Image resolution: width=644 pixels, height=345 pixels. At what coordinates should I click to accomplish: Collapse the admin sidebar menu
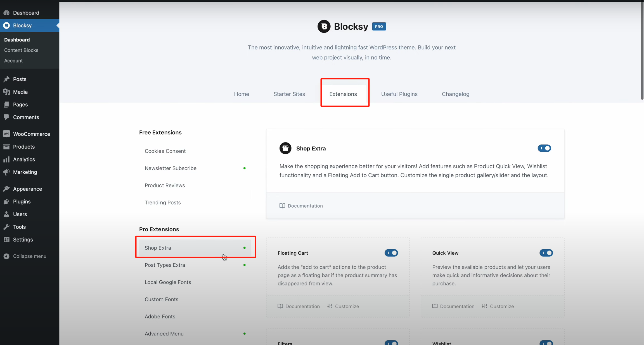25,256
